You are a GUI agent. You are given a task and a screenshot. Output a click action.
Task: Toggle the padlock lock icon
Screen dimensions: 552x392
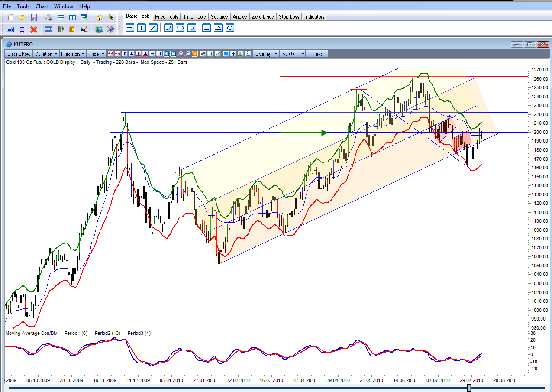[x=99, y=17]
